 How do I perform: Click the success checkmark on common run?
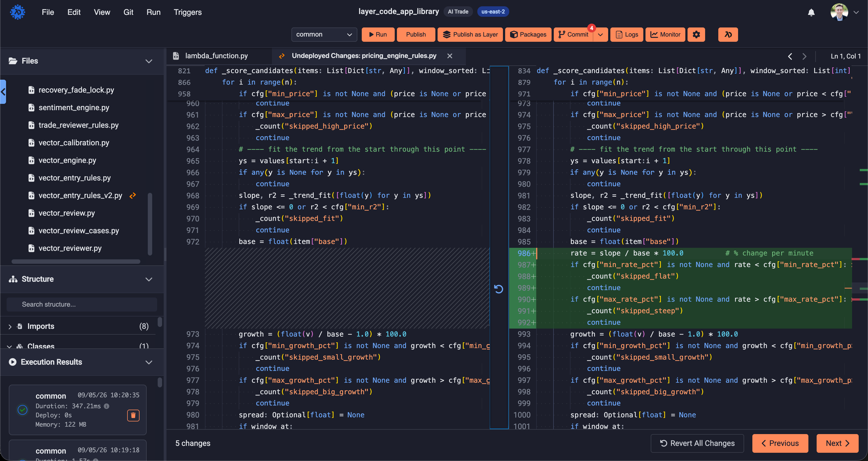23,410
